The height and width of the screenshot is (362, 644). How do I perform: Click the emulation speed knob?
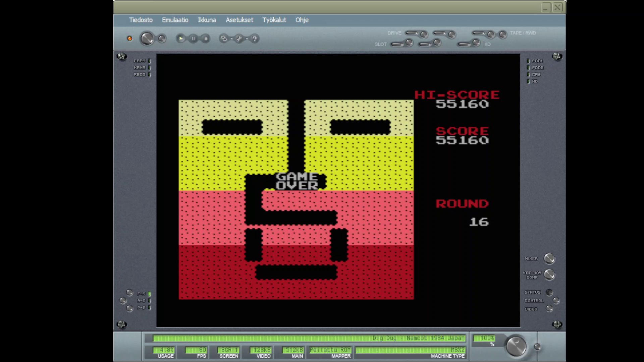pos(516,346)
